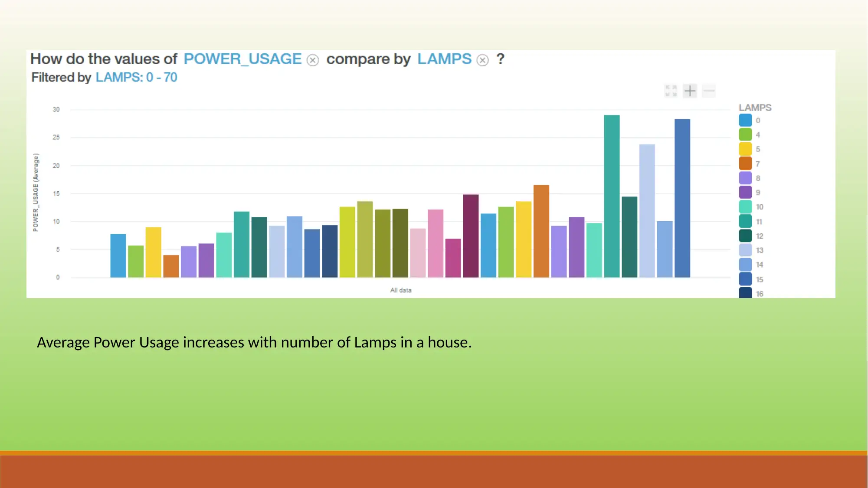Select legend swatch for LAMPS 12
The width and height of the screenshot is (868, 488).
[745, 236]
